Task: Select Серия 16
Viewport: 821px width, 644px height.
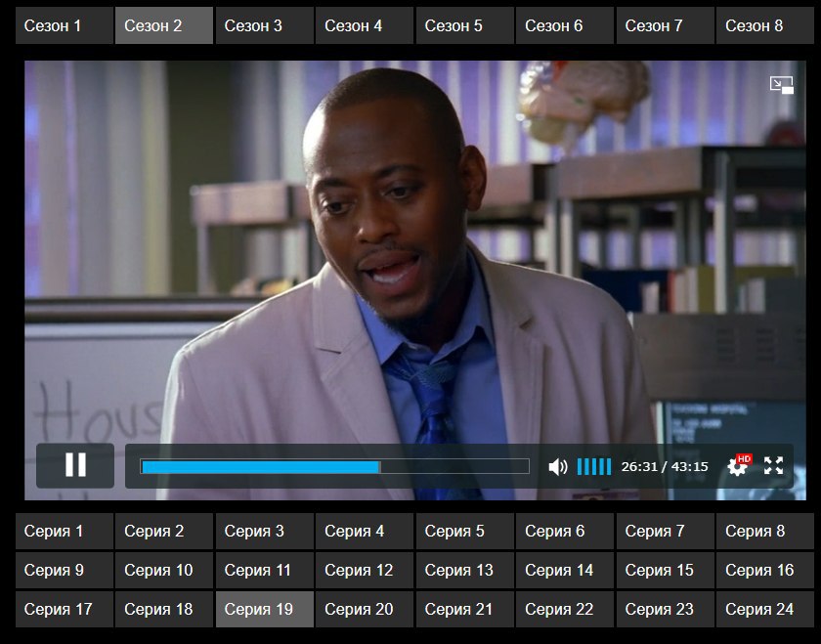Action: pos(765,570)
